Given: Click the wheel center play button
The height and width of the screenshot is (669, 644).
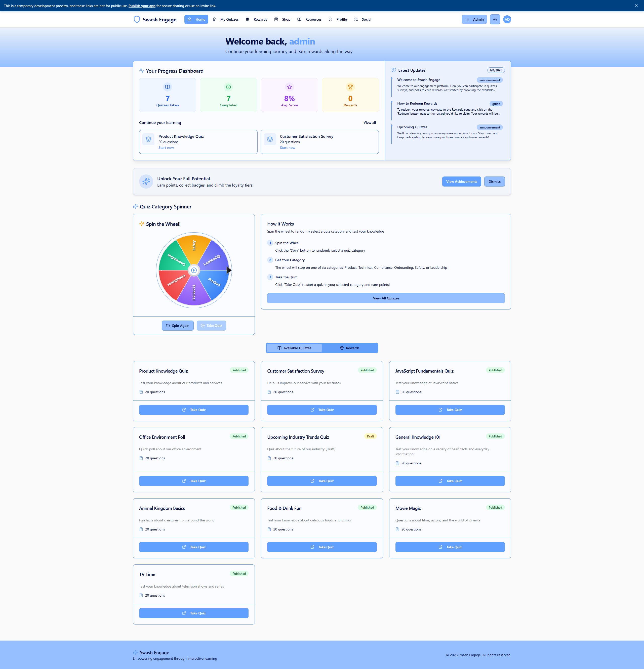Looking at the screenshot, I should [x=194, y=270].
